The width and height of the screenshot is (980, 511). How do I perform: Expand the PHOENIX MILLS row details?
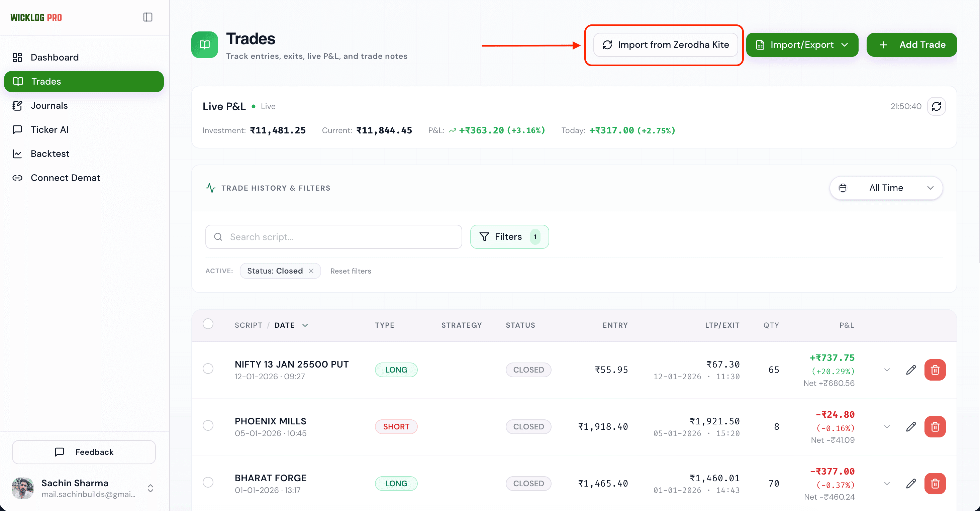887,426
